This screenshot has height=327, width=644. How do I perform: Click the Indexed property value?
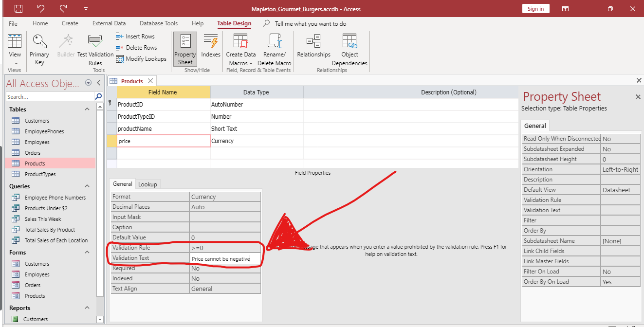click(x=225, y=278)
